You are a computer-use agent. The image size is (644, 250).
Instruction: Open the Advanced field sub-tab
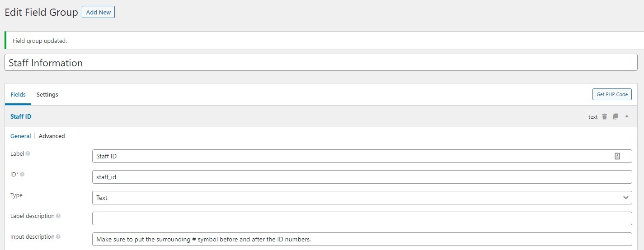click(52, 136)
